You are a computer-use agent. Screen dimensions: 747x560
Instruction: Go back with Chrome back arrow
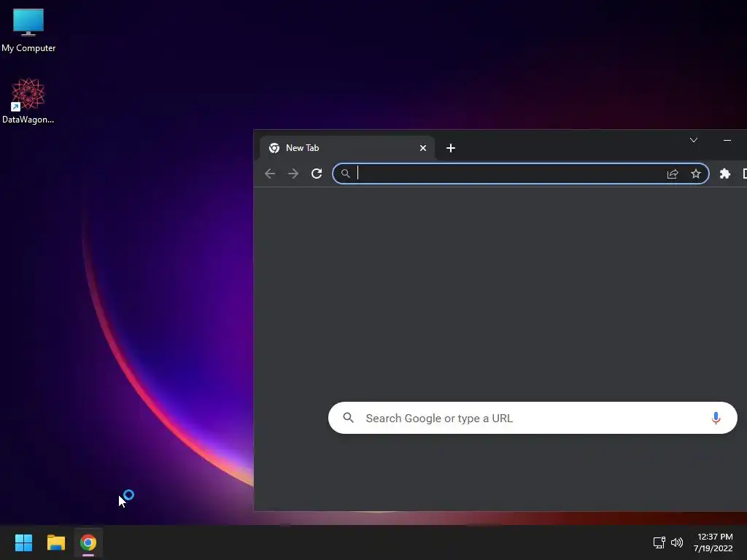click(270, 174)
